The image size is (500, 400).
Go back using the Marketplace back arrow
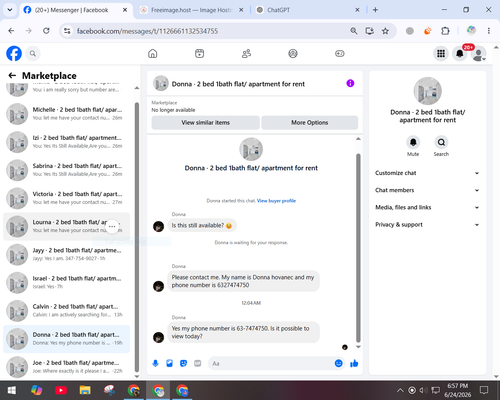12,76
